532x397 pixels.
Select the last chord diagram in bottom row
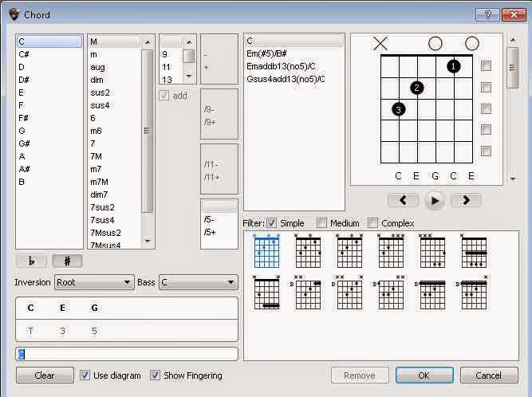pyautogui.click(x=472, y=293)
